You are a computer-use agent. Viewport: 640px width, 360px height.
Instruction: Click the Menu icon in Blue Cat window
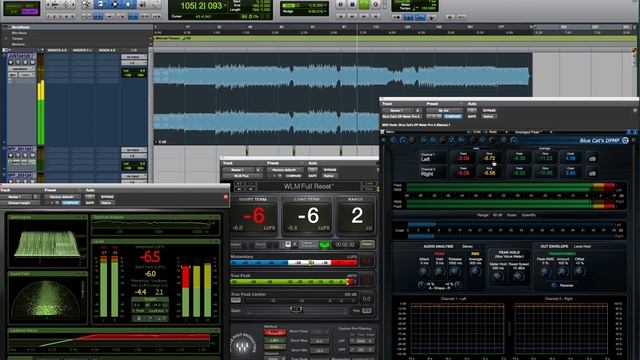(x=382, y=132)
